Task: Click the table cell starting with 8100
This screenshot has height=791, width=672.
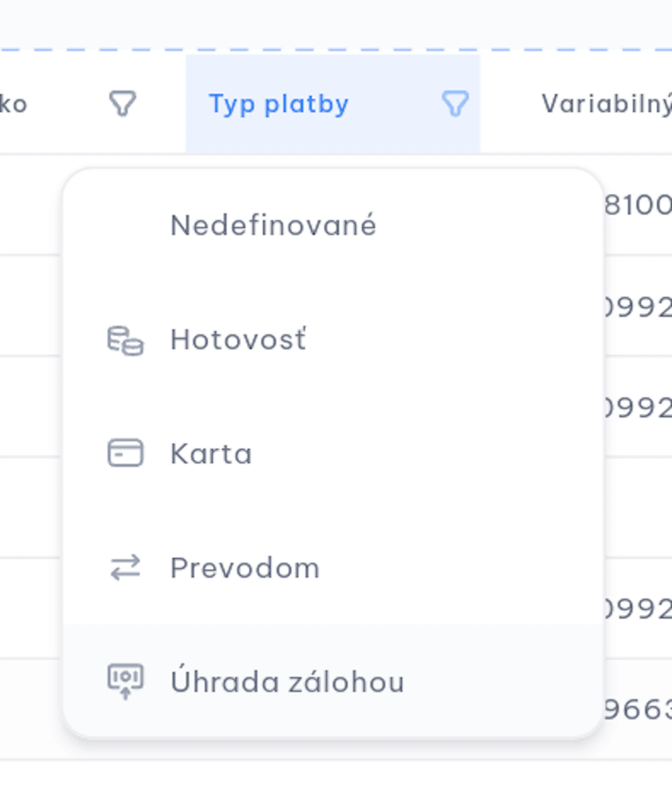Action: tap(638, 205)
